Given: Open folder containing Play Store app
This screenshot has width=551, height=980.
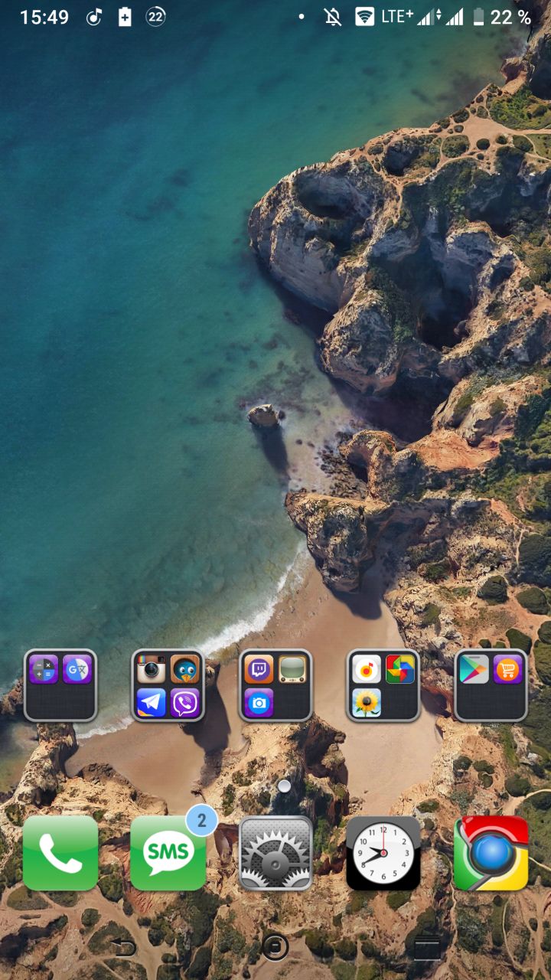Looking at the screenshot, I should pyautogui.click(x=491, y=685).
